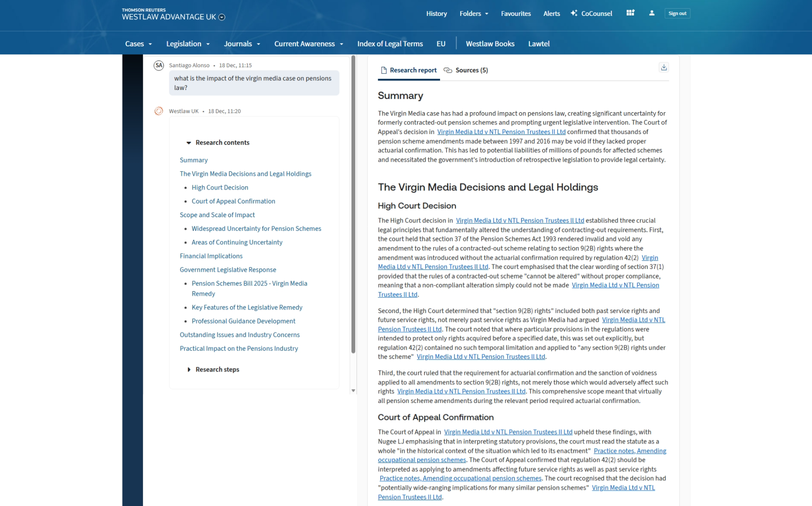Go to Practical Impact on the Pensions Industry
This screenshot has height=506, width=812.
pyautogui.click(x=239, y=348)
